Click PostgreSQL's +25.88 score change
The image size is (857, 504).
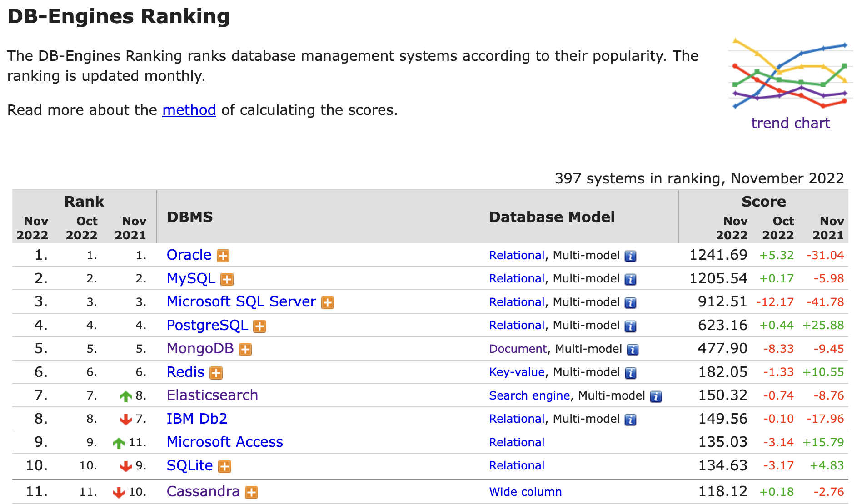tap(823, 325)
